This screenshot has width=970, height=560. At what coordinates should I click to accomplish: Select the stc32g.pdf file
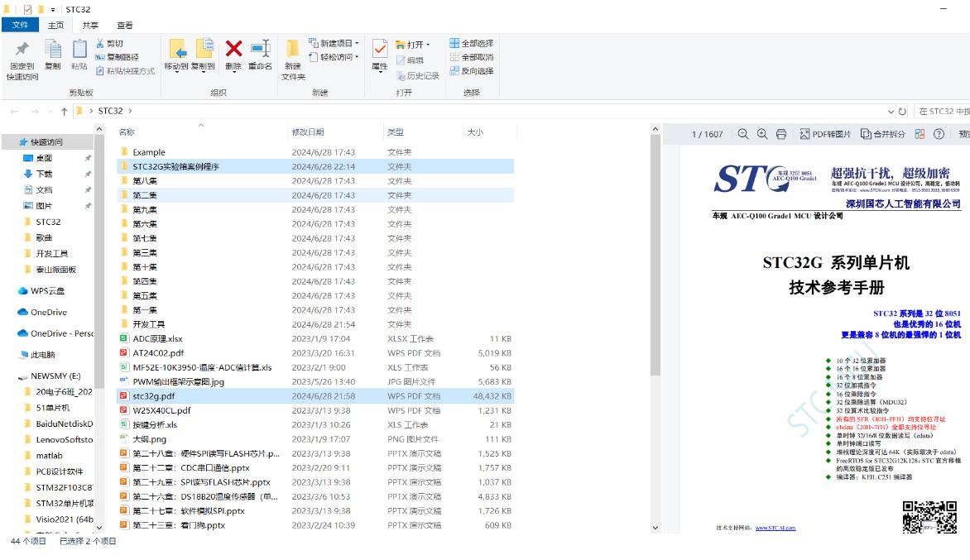point(315,396)
